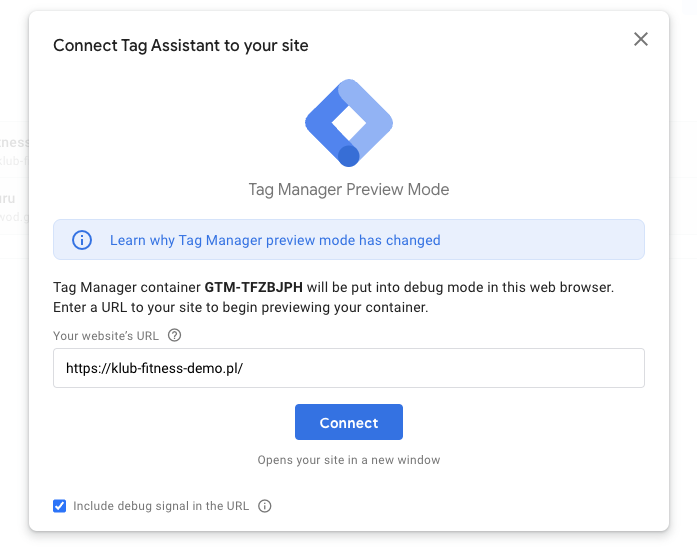Click the 'Connect Tag Assistant to your site' title
The image size is (697, 549).
click(x=180, y=46)
